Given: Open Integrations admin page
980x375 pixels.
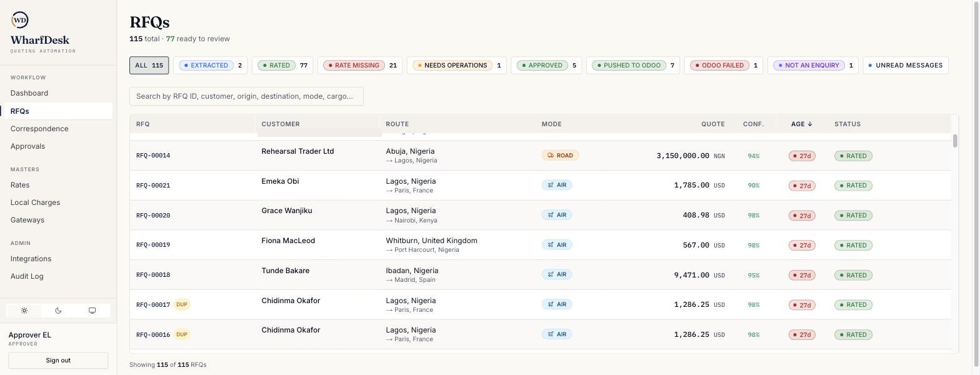Looking at the screenshot, I should pyautogui.click(x=58, y=259).
